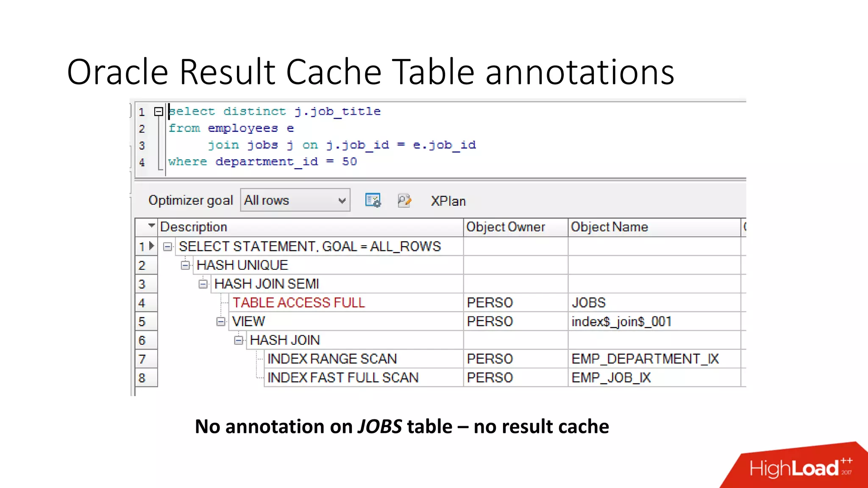Open the column selector arrow beside Description
Viewport: 868px width, 488px height.
click(x=151, y=226)
